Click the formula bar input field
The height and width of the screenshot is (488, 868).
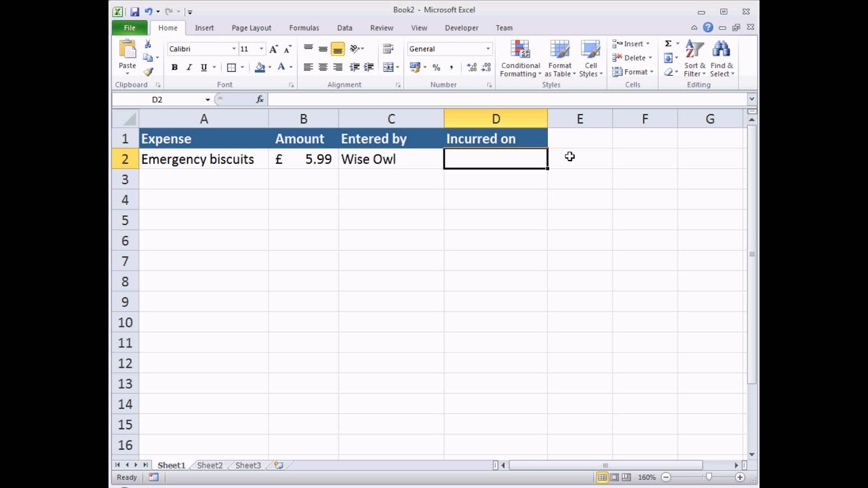[507, 100]
